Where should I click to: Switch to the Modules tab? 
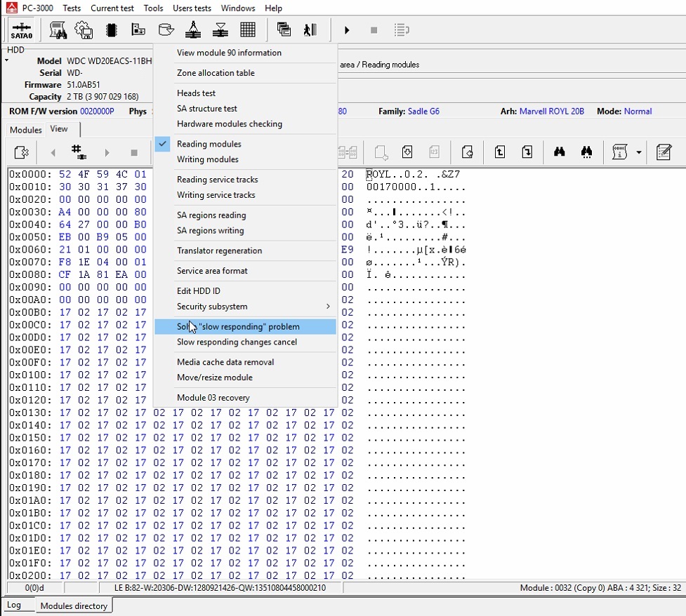tap(25, 130)
